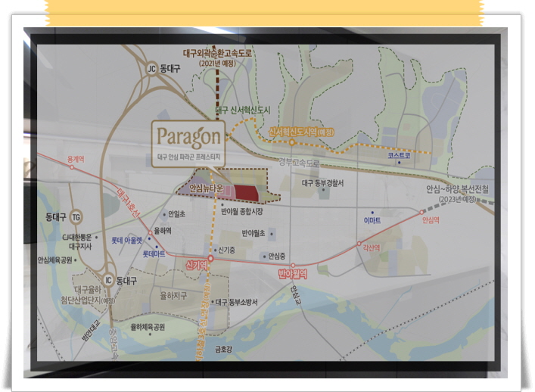Click the 안심뉴타운 label
535x392 pixels.
click(x=206, y=188)
